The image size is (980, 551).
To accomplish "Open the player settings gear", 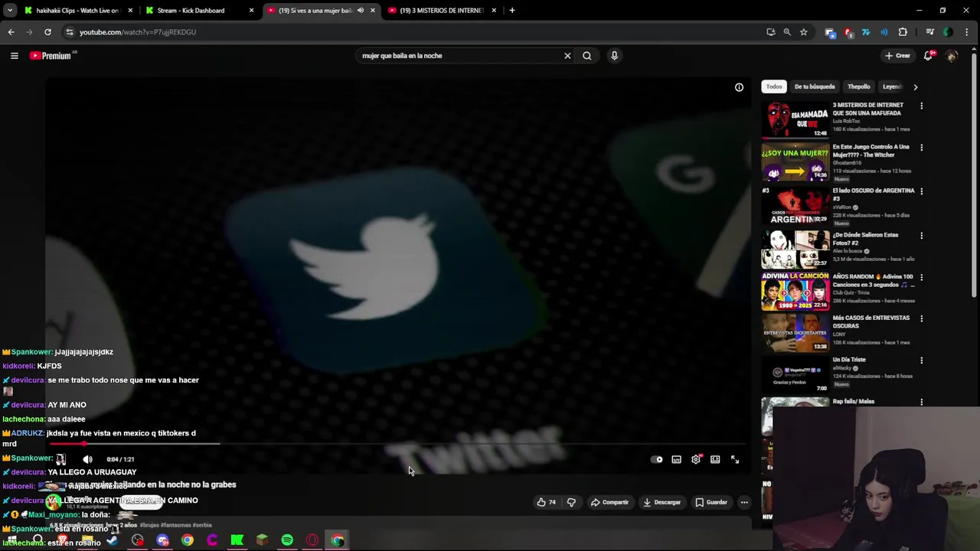I will (696, 459).
